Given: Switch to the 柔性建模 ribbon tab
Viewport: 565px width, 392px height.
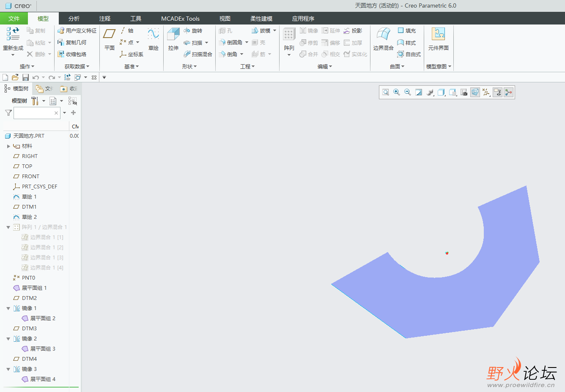Looking at the screenshot, I should pos(261,19).
